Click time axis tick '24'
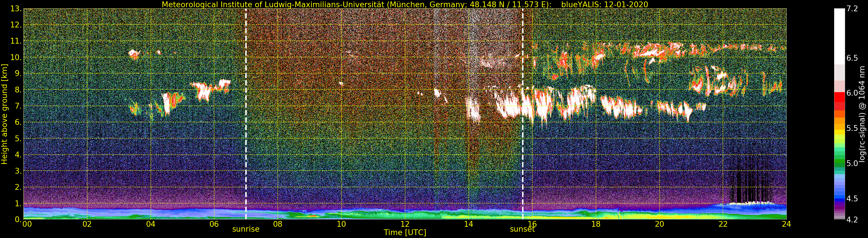This screenshot has width=868, height=238. [x=786, y=224]
